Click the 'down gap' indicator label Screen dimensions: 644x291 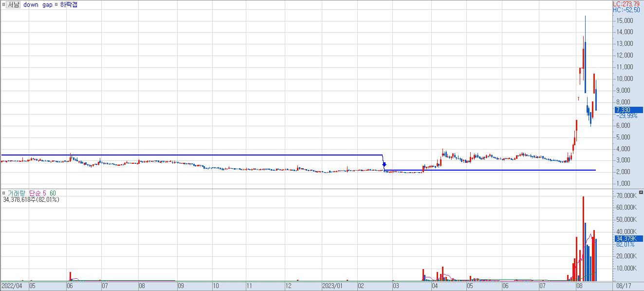38,5
